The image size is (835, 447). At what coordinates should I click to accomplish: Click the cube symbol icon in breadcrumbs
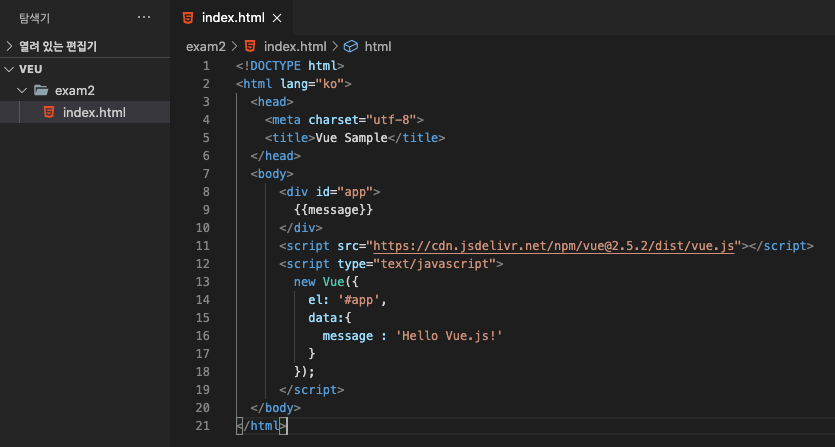[350, 46]
